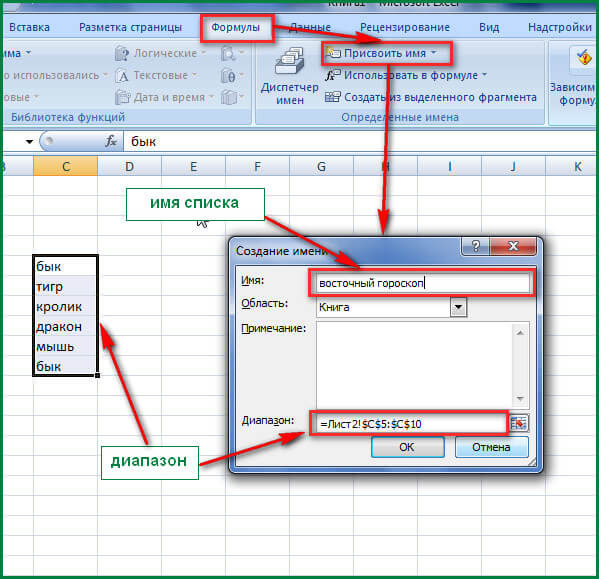Expand the Область dropdown showing Книга

click(458, 307)
